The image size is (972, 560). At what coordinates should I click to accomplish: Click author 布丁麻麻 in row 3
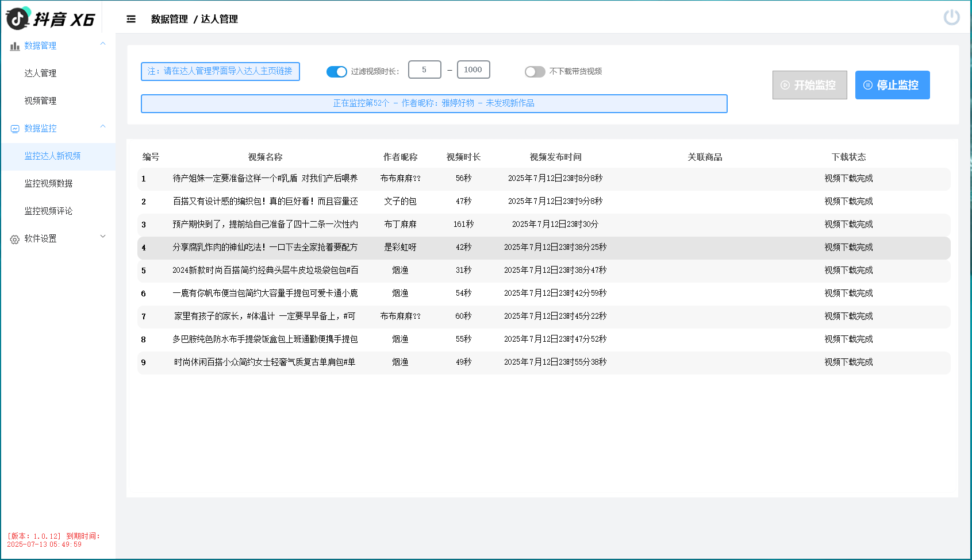[401, 225]
